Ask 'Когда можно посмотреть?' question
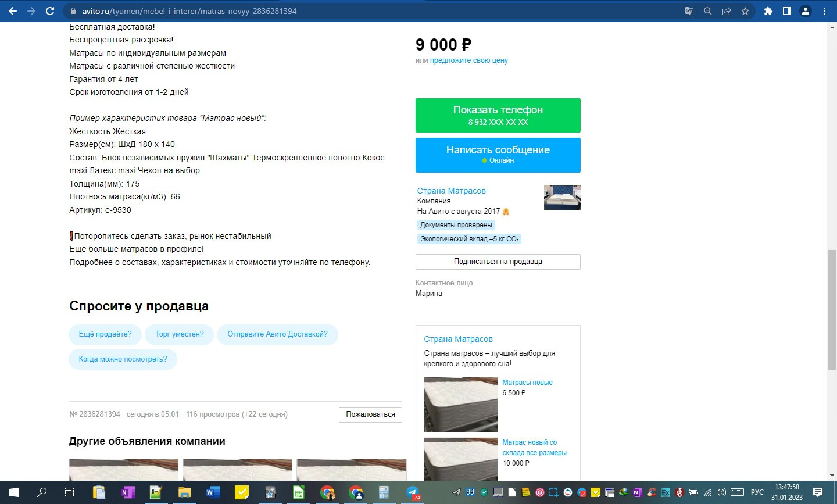This screenshot has width=837, height=504. tap(123, 359)
